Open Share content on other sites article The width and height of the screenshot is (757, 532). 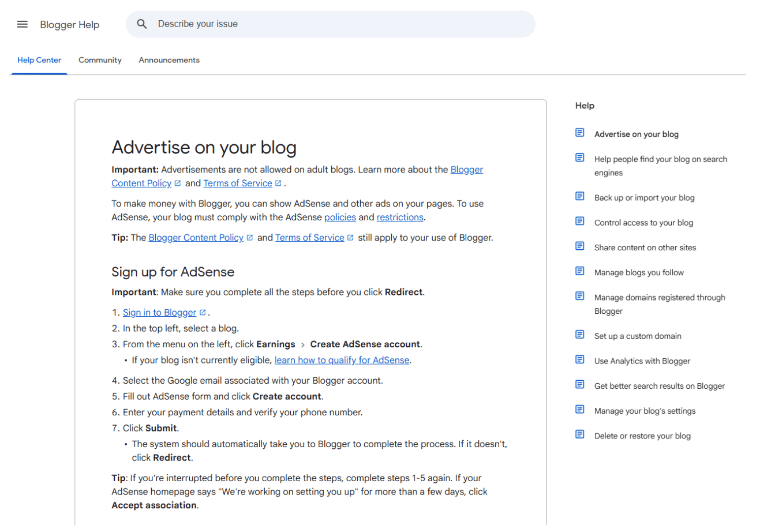coord(645,247)
